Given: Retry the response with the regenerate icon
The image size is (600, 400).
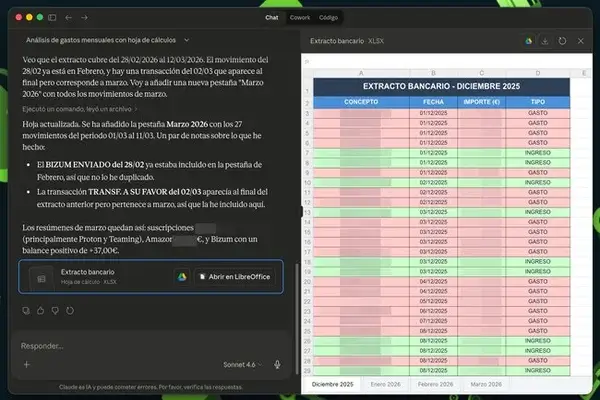Looking at the screenshot, I should 70,310.
